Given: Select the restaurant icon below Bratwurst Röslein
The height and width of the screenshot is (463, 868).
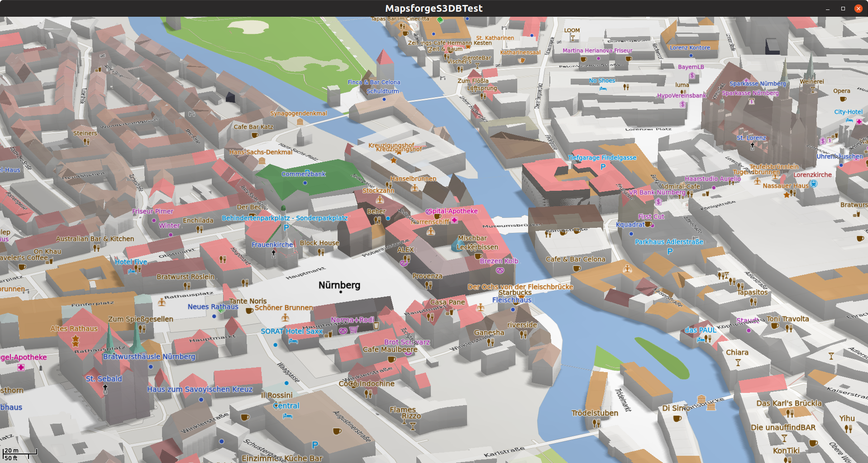Looking at the screenshot, I should (x=186, y=286).
